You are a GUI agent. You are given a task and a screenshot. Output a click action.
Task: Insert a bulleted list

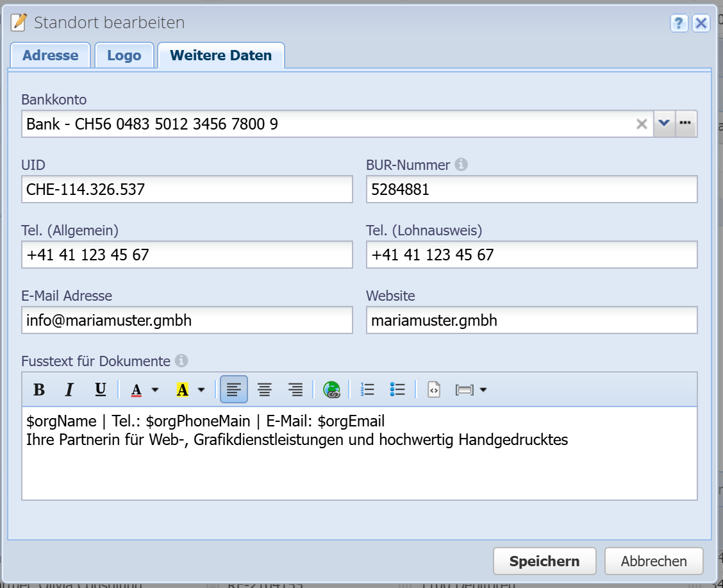(397, 389)
